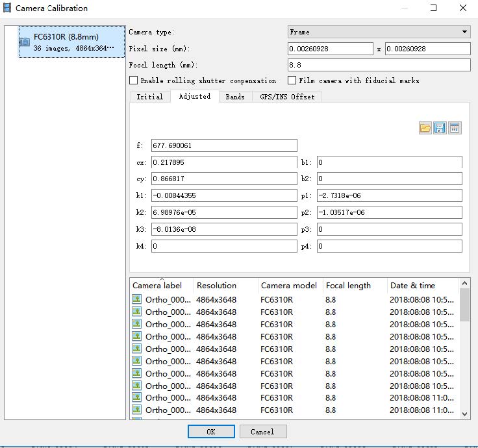
Task: Sort image list by Date & time column
Action: click(x=412, y=286)
